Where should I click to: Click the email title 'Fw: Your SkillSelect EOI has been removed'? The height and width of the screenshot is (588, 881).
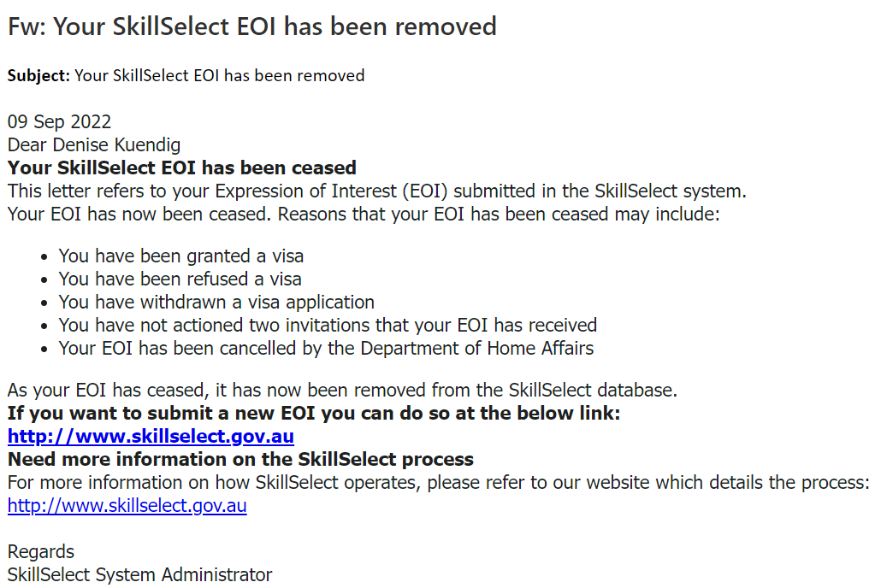click(252, 26)
